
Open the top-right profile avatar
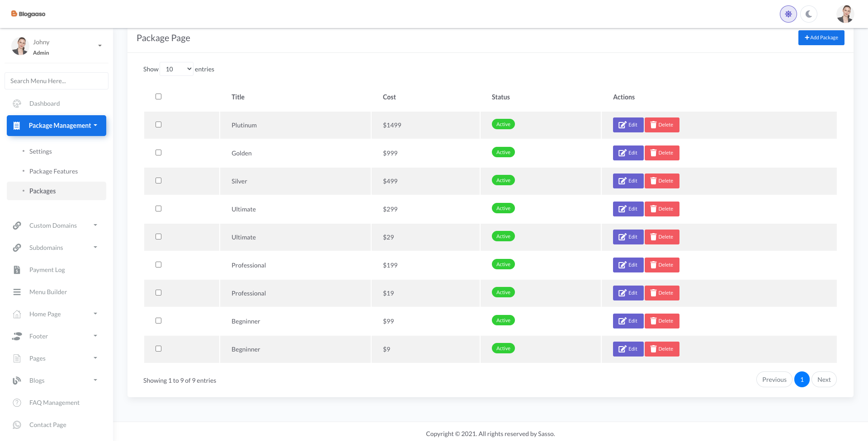(x=844, y=14)
